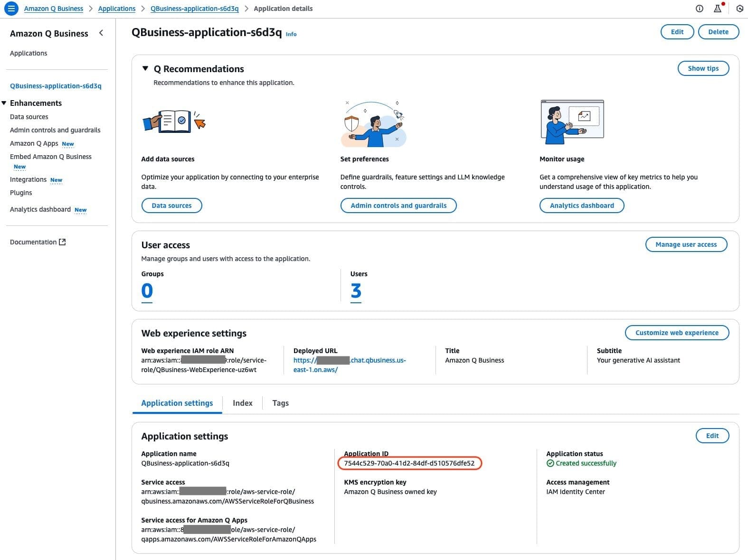Go to Amazon Q Business breadcrumb
The height and width of the screenshot is (560, 748).
(54, 9)
